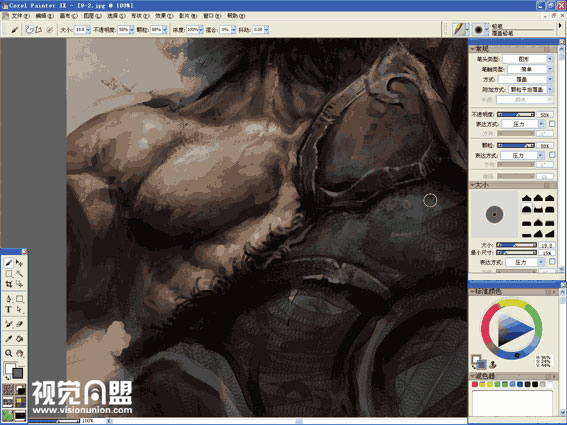Select the Crop tool
Viewport: 567px width, 425px height.
(9, 284)
